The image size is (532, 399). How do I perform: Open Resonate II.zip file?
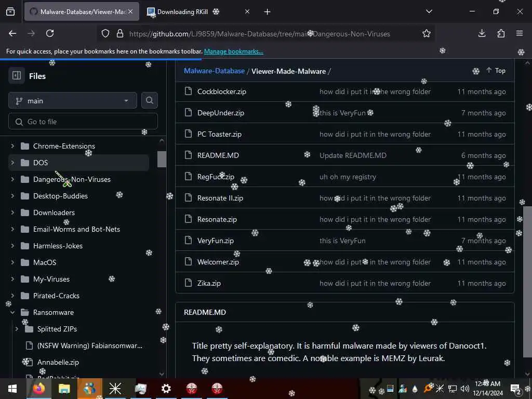220,198
